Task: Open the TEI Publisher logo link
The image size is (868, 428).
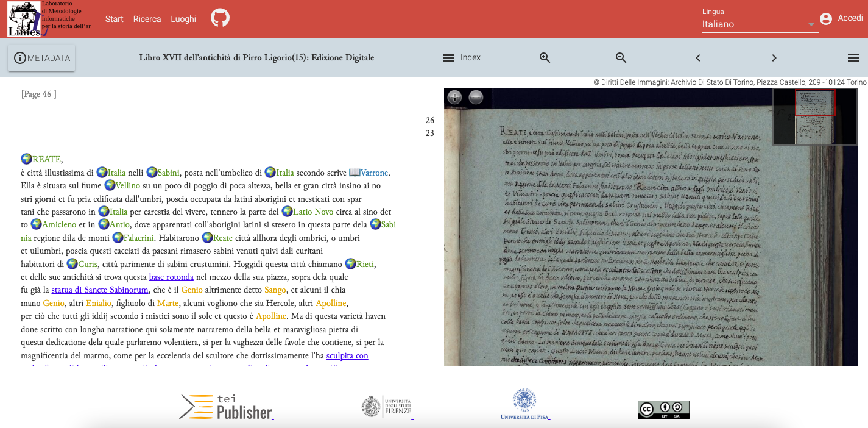Action: coord(226,407)
